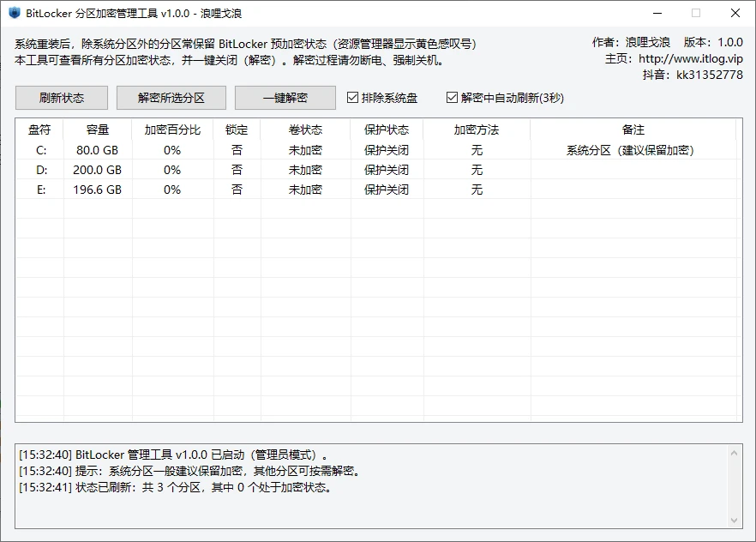This screenshot has height=542, width=756.
Task: Select the D: drive row
Action: (376, 170)
